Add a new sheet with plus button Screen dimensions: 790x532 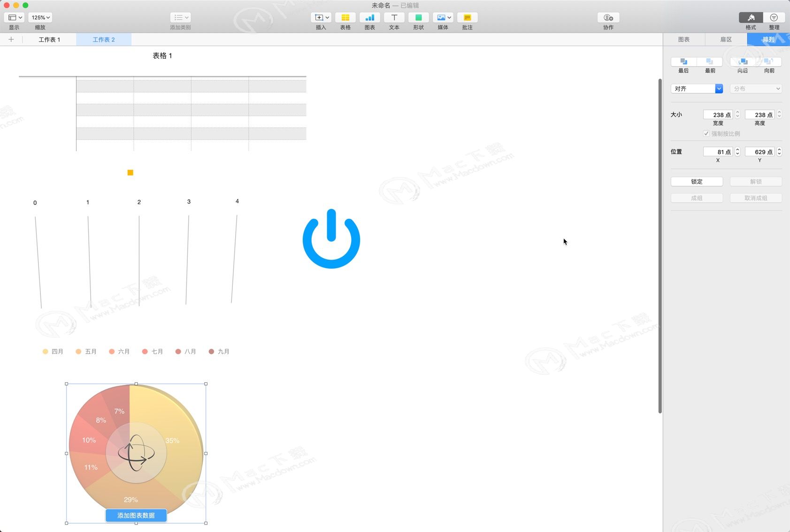click(x=11, y=40)
